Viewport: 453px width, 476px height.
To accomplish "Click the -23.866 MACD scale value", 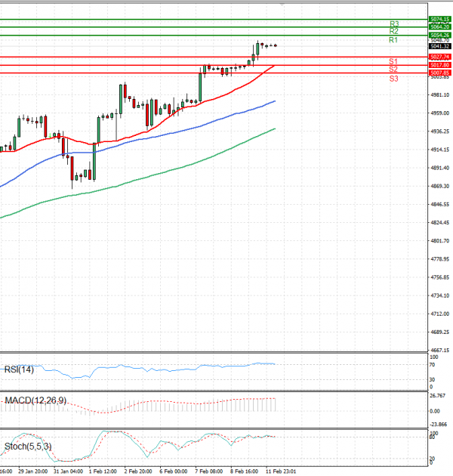I will [439, 424].
